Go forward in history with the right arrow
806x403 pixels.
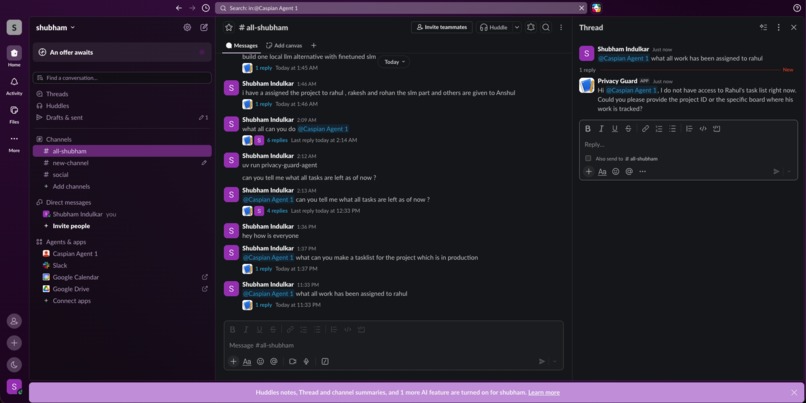tap(192, 8)
